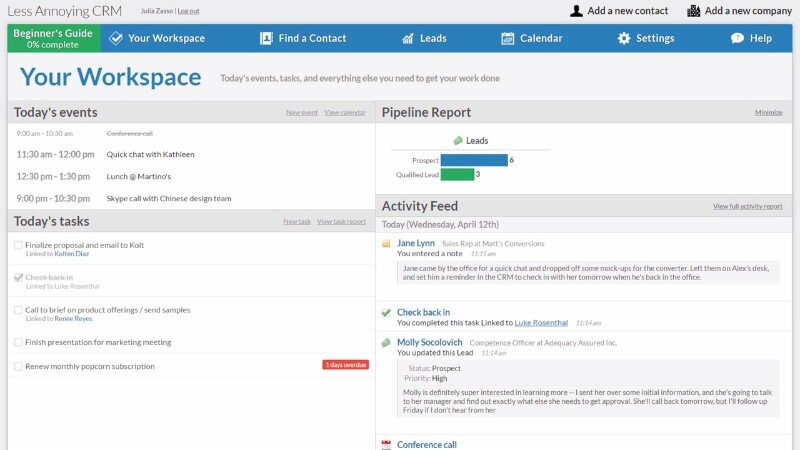Screen dimensions: 800x450
Task: Click the blue Prospect bar in pipeline
Action: pos(474,160)
